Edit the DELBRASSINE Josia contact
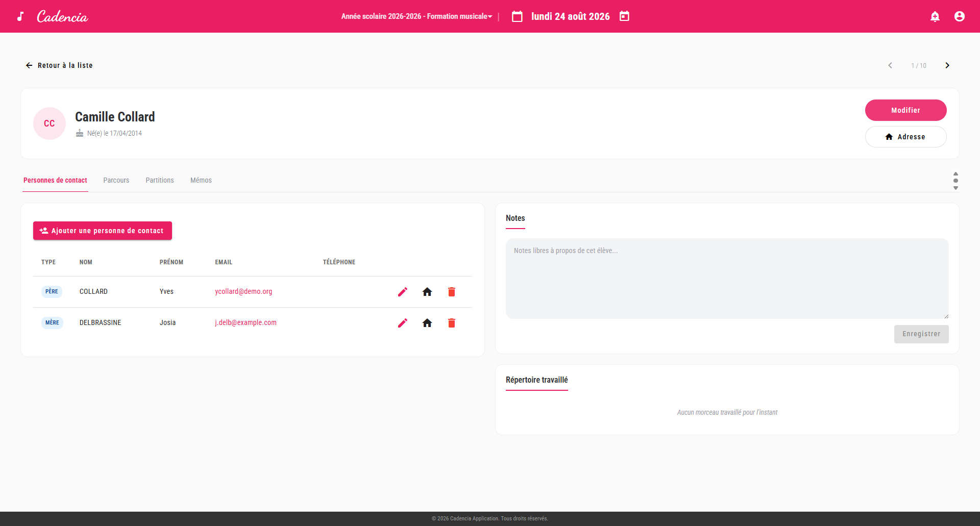 (403, 323)
